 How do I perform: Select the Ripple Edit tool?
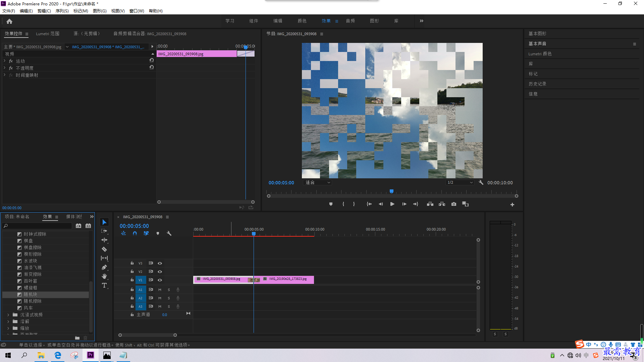point(104,240)
